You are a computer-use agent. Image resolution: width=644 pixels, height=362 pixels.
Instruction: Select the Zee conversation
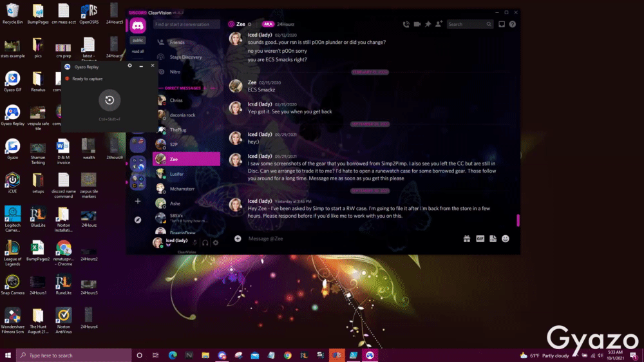tap(187, 159)
